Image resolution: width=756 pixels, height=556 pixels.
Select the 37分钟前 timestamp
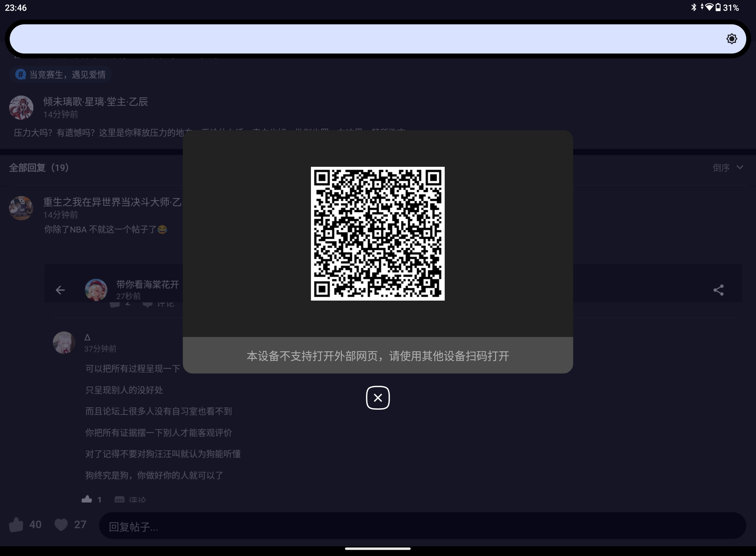(100, 349)
